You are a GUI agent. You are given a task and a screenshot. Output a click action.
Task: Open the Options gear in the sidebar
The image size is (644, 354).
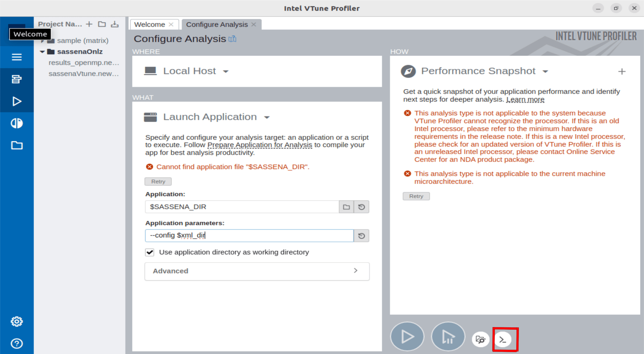tap(17, 321)
